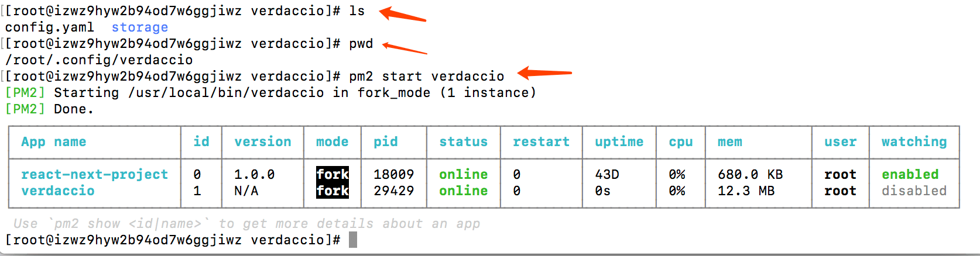
Task: Click the 'watching' column header
Action: pos(914,142)
